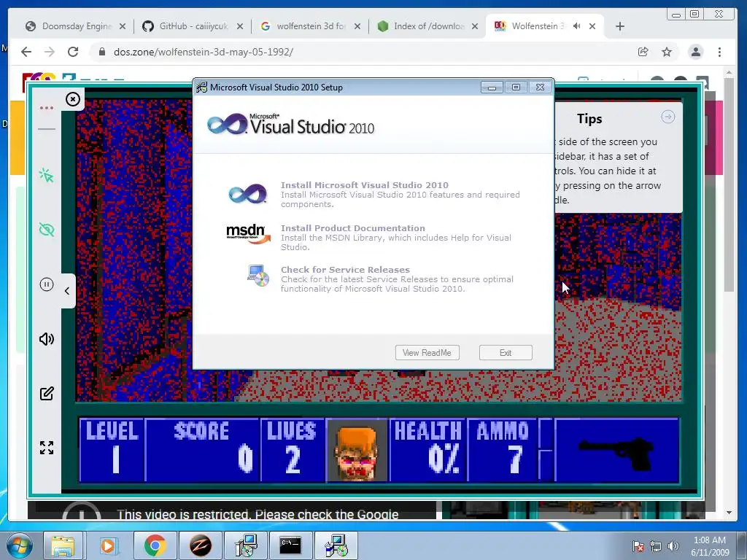Close the Wolfenstein browser tab
This screenshot has width=747, height=560.
(x=592, y=26)
